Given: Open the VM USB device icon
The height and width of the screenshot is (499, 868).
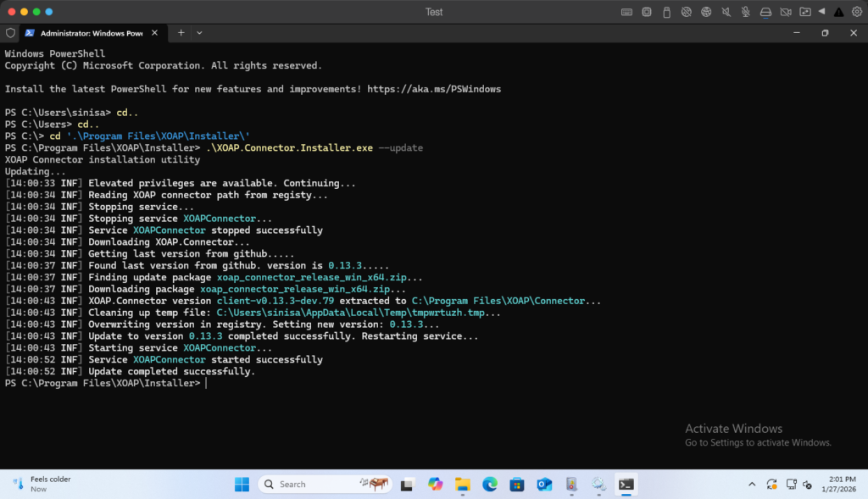Looking at the screenshot, I should pyautogui.click(x=666, y=12).
